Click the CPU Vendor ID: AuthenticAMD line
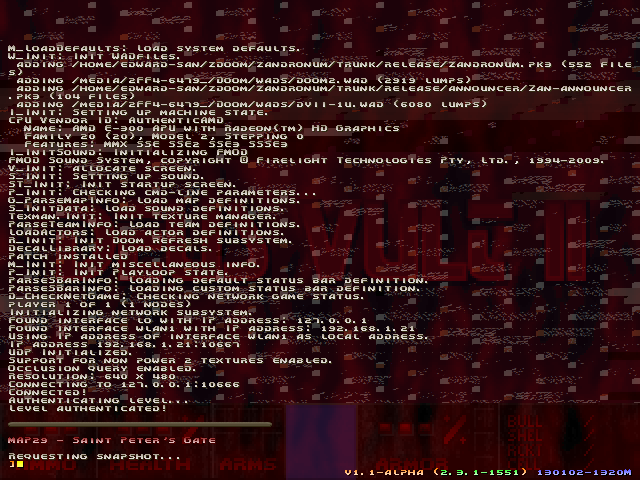 [116, 120]
